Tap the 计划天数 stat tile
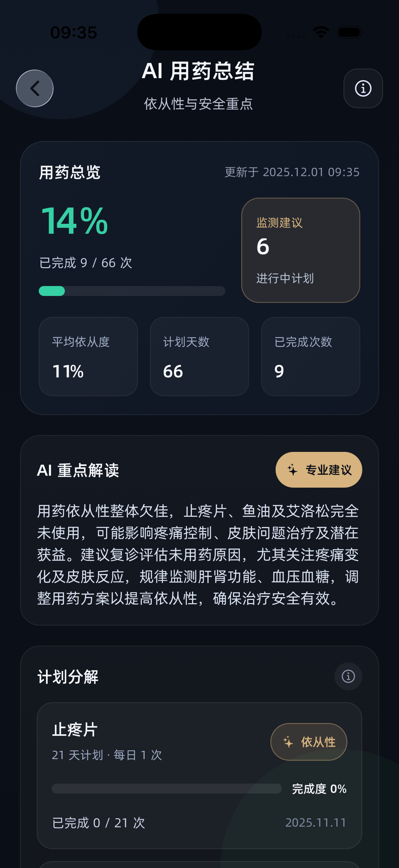399x868 pixels. pos(199,356)
